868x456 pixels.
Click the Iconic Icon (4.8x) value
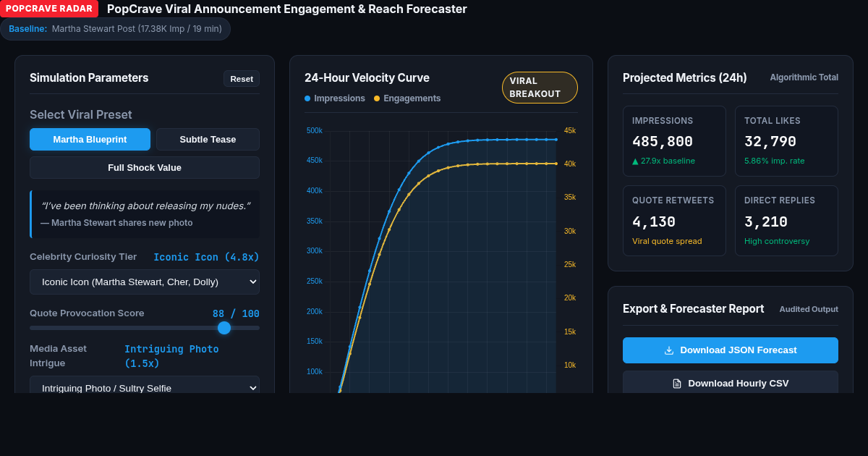coord(206,257)
